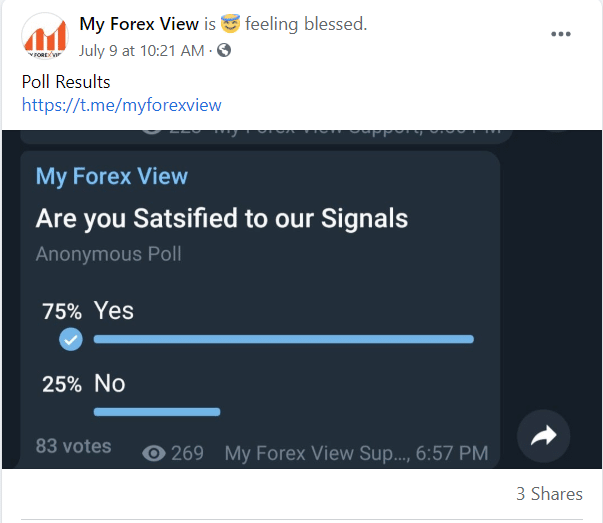Screen dimensions: 603x523
Task: Click the July 9 at 10:21 AM timestamp
Action: point(142,51)
